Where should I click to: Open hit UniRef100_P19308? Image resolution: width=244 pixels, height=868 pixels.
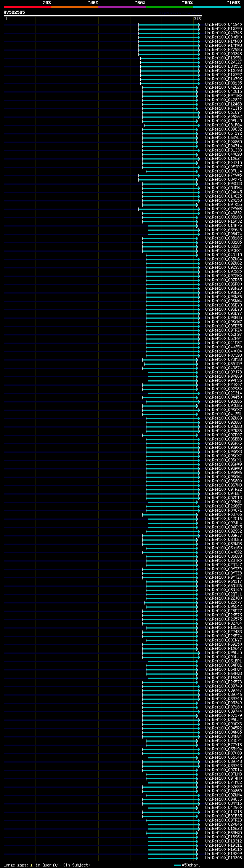(223, 858)
